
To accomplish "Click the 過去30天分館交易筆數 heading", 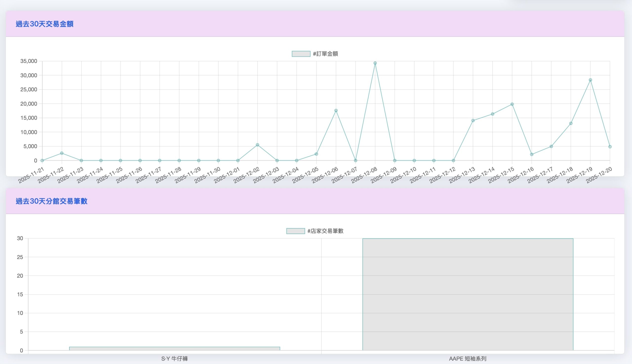I will pos(52,201).
